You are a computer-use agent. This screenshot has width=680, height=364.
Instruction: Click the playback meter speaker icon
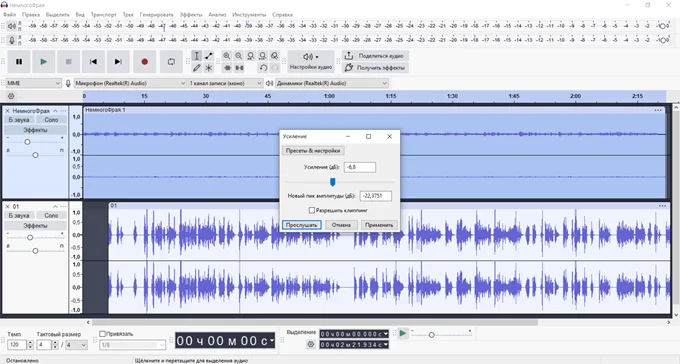pyautogui.click(x=12, y=26)
